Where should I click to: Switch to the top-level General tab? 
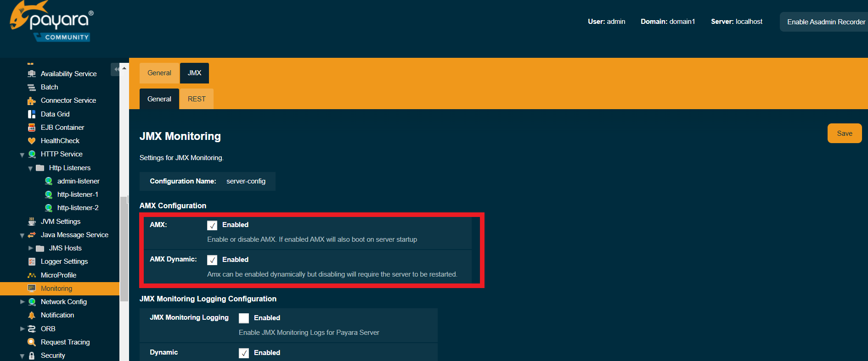(159, 73)
